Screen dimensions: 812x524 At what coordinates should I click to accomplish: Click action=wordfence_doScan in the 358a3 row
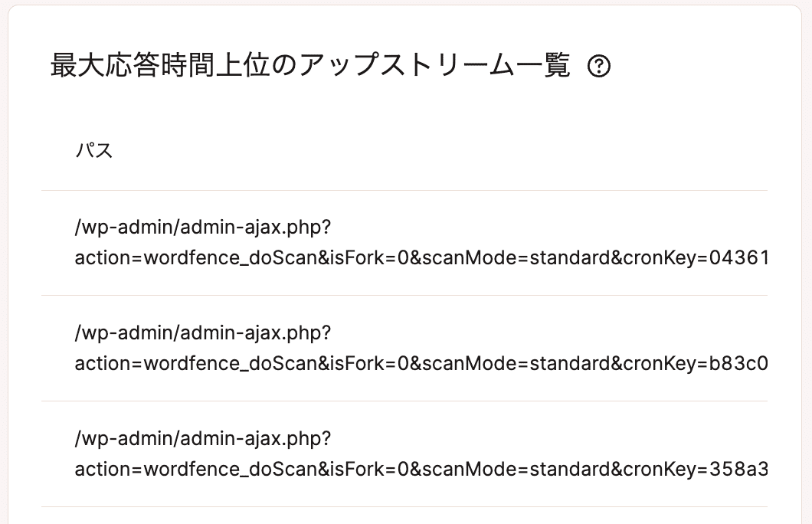(x=196, y=470)
